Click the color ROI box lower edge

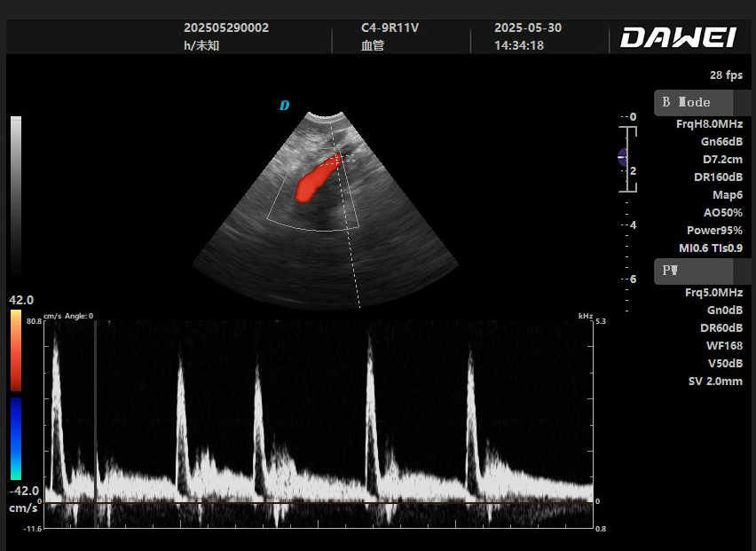315,230
